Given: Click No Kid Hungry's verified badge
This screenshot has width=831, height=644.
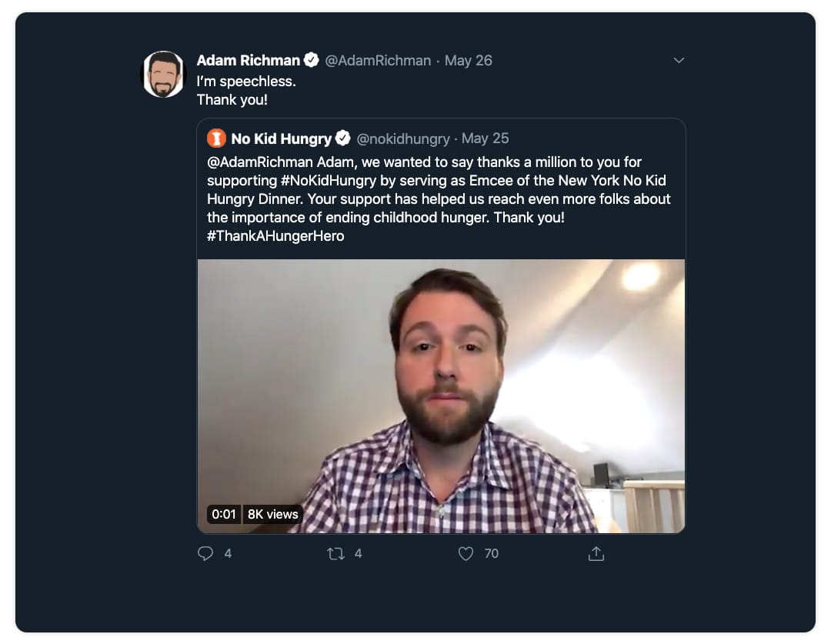Looking at the screenshot, I should (343, 138).
